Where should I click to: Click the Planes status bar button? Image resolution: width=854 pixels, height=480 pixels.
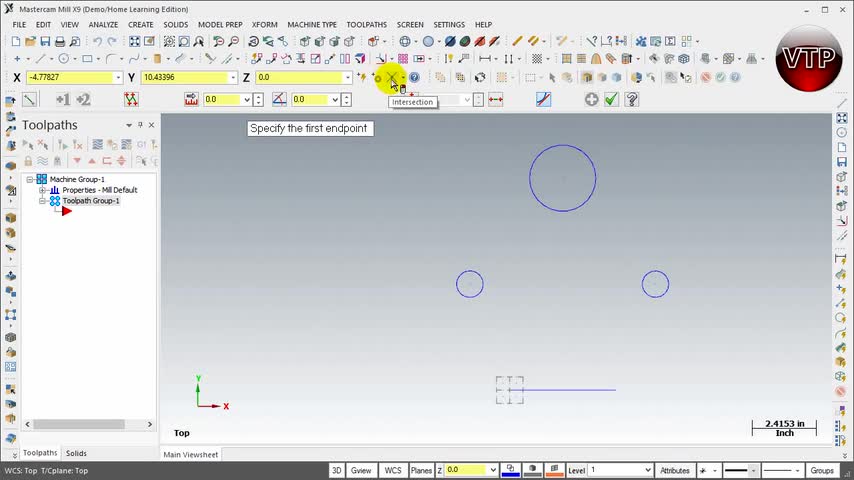pos(421,470)
